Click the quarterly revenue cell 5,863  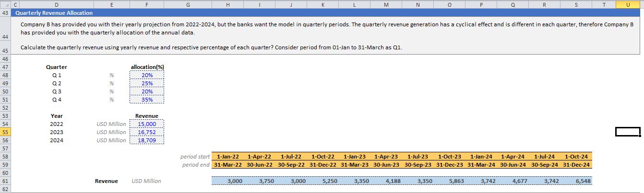450,181
